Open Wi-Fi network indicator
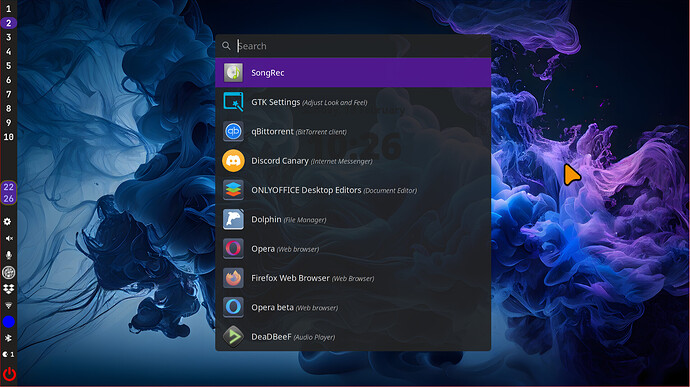This screenshot has width=690, height=387. [8, 305]
